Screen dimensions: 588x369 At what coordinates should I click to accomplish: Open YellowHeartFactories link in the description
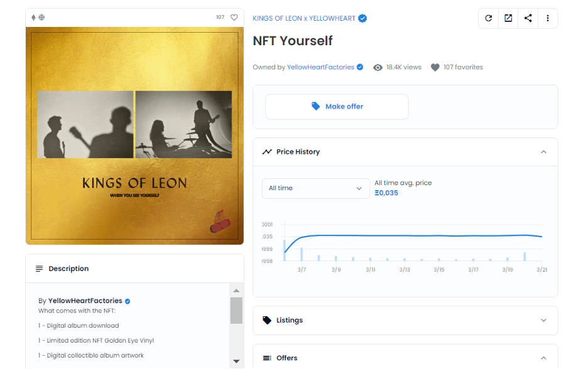point(85,301)
